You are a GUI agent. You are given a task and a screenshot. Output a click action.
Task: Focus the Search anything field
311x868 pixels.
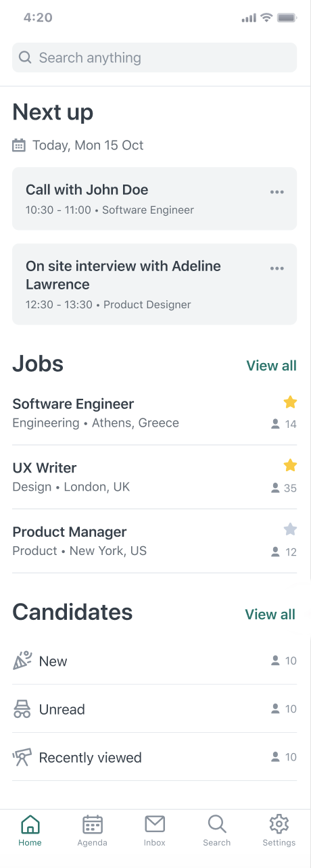[x=155, y=57]
